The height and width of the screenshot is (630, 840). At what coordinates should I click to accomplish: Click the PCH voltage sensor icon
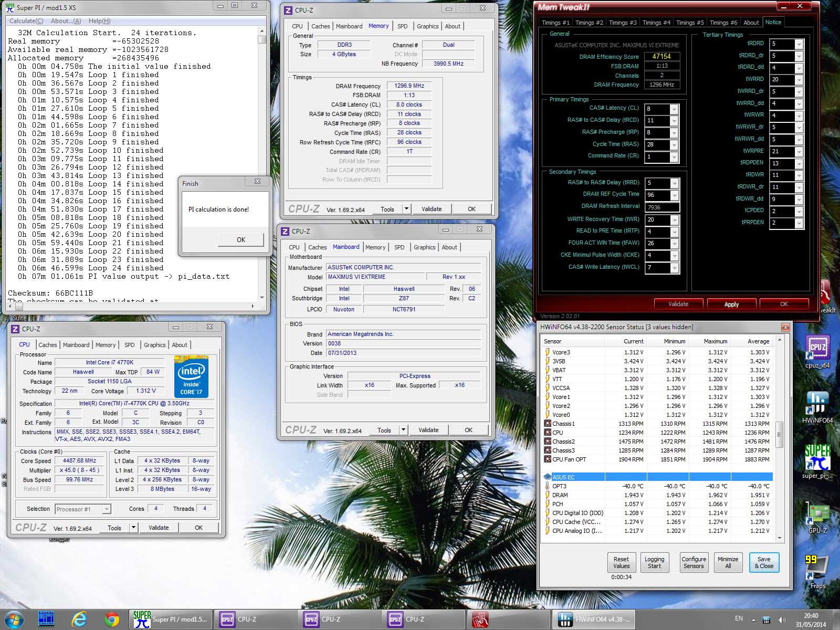click(x=548, y=504)
